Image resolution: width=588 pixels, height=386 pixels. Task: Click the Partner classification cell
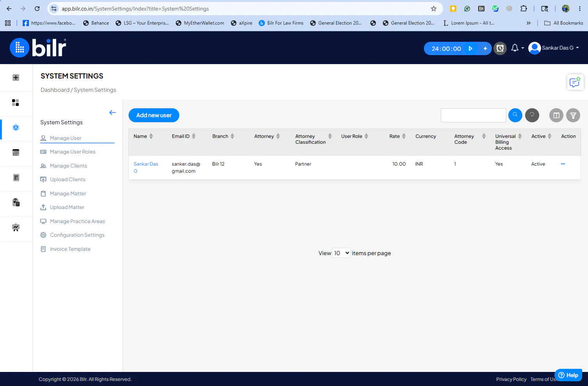(303, 164)
